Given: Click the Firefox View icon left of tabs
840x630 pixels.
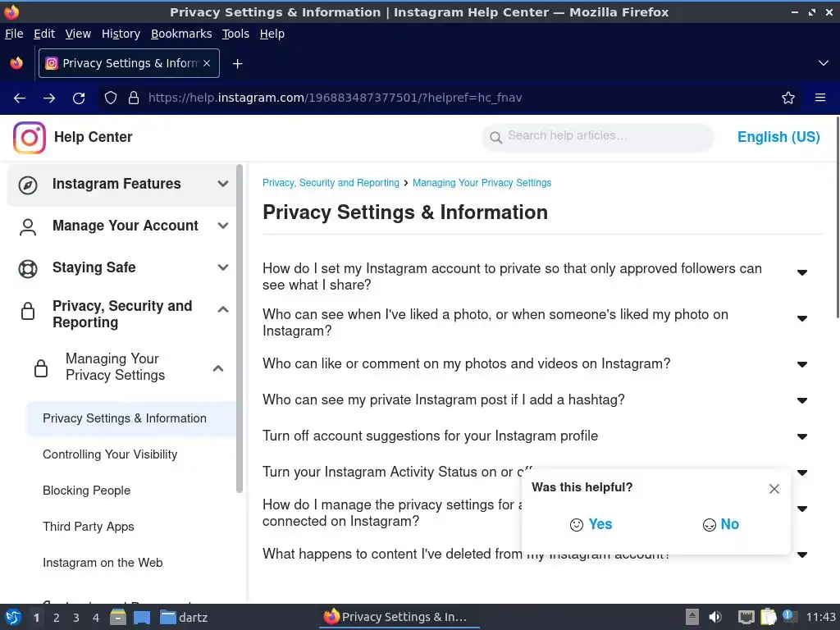Looking at the screenshot, I should 16,63.
